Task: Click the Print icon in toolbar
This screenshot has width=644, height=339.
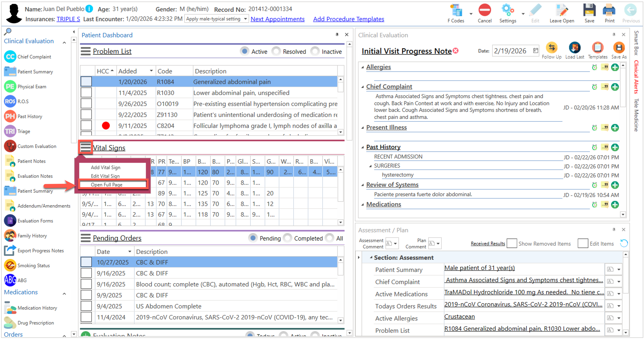Action: point(609,11)
